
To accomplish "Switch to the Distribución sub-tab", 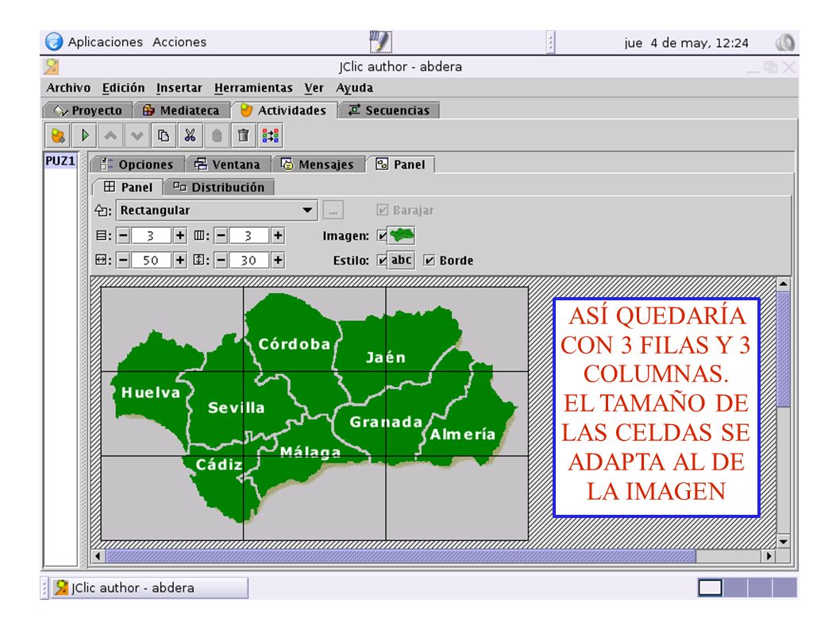I will coord(219,187).
